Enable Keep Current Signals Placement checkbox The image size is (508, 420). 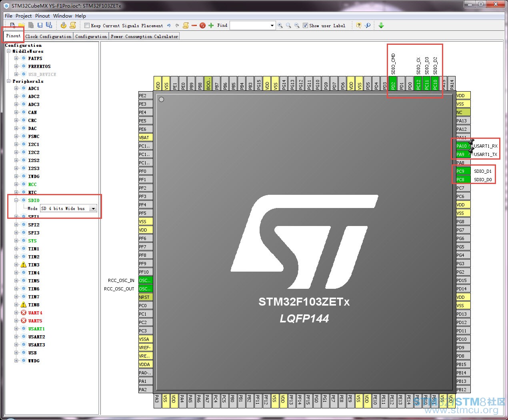coord(87,26)
